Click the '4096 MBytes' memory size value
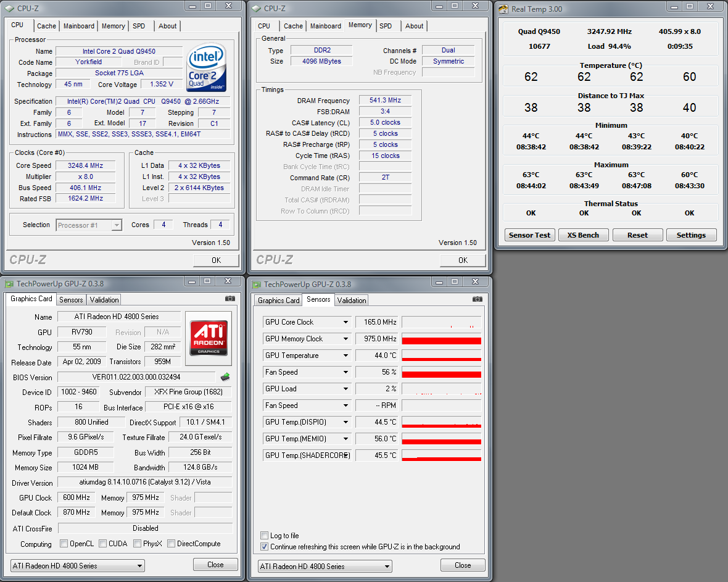Viewport: 728px width, 582px height. click(322, 61)
